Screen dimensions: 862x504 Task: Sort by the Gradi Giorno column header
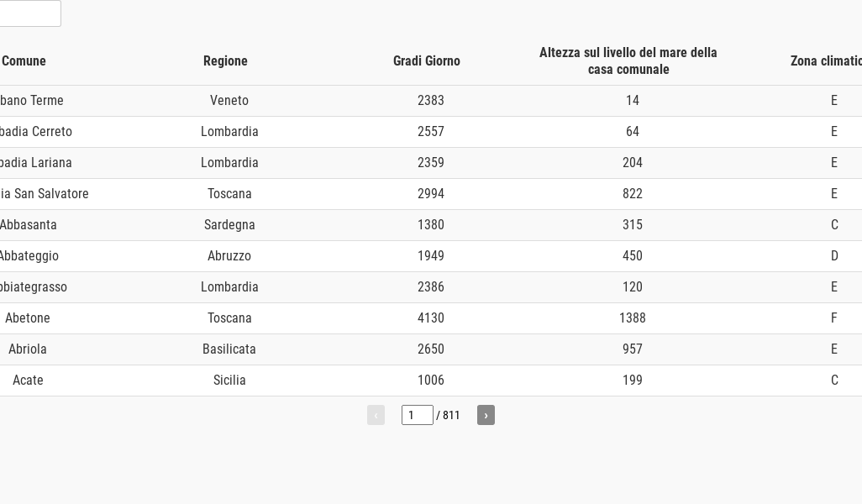click(426, 60)
